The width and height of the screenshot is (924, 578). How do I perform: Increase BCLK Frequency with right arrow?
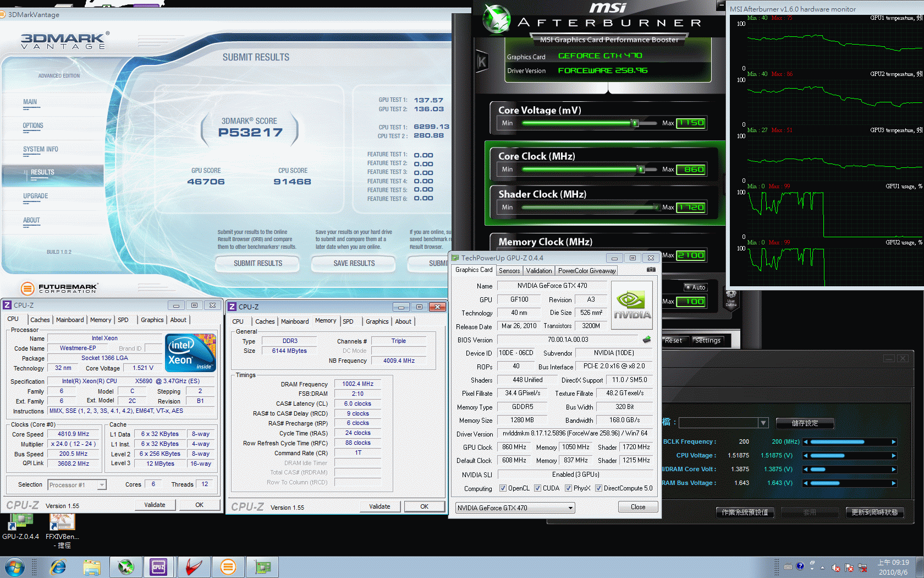pos(894,442)
